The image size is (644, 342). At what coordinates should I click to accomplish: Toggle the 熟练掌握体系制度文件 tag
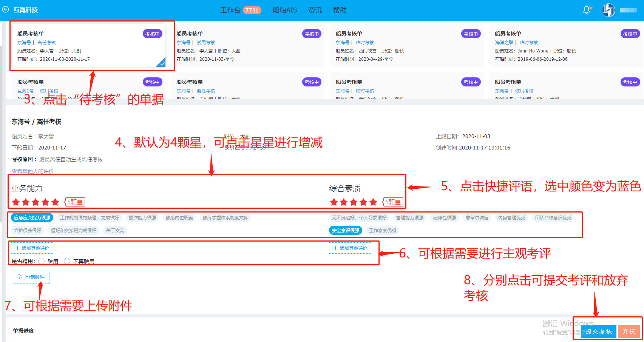pos(225,218)
